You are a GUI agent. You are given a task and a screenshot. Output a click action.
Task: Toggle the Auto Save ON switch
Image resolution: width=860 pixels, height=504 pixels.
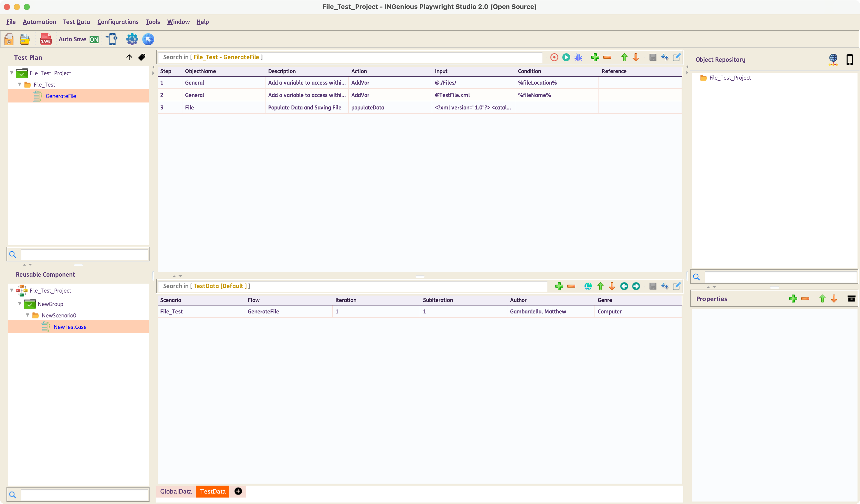94,40
